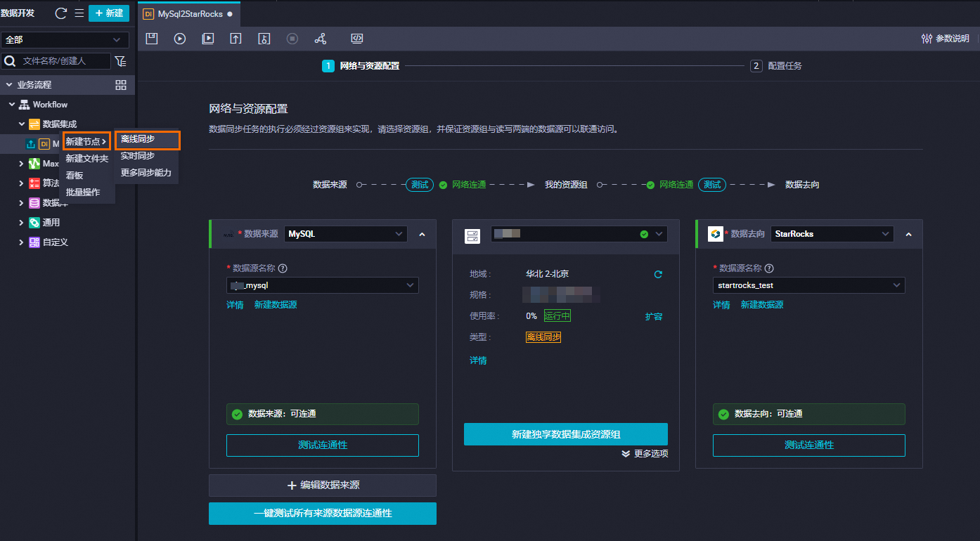The height and width of the screenshot is (541, 980).
Task: Click help icon beside MySQL 数据源名称
Action: [283, 268]
